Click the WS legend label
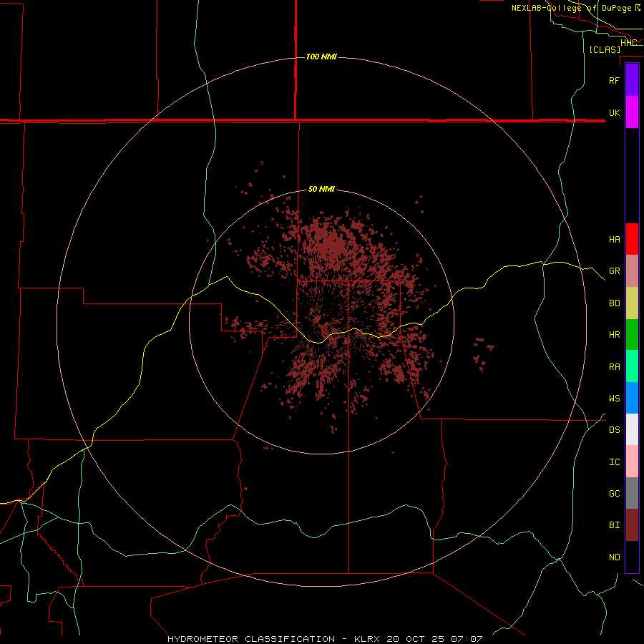Viewport: 644px width, 644px height. (614, 398)
